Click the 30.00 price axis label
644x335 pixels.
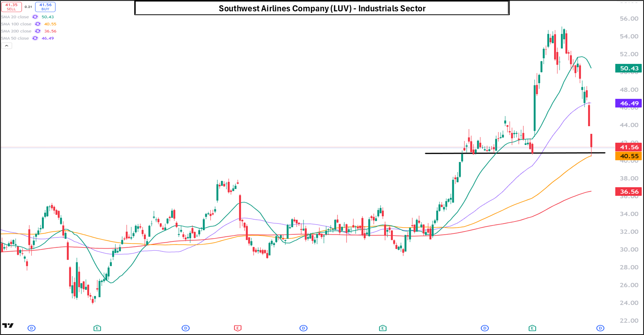point(629,250)
